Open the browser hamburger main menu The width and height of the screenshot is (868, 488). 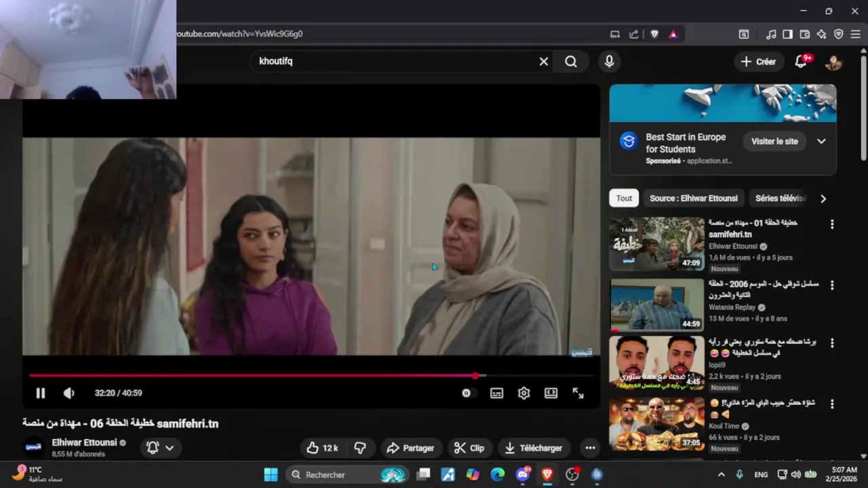(856, 34)
